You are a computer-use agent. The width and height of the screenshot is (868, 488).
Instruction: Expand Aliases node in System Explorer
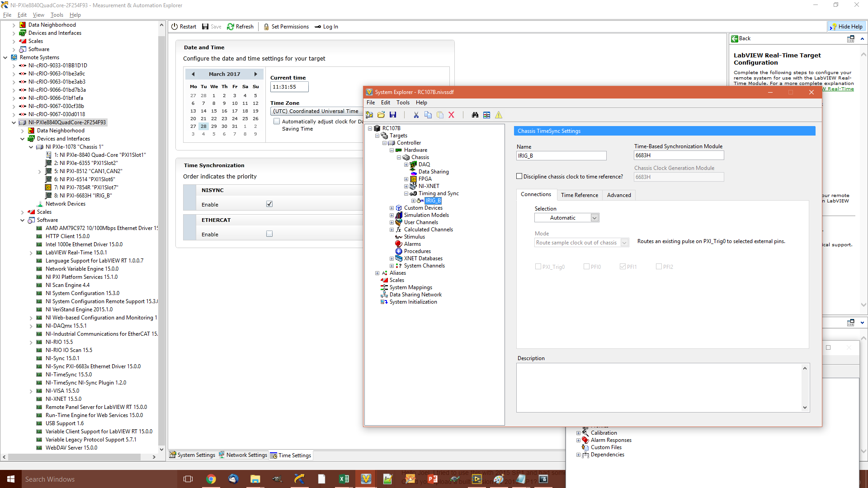coord(377,273)
